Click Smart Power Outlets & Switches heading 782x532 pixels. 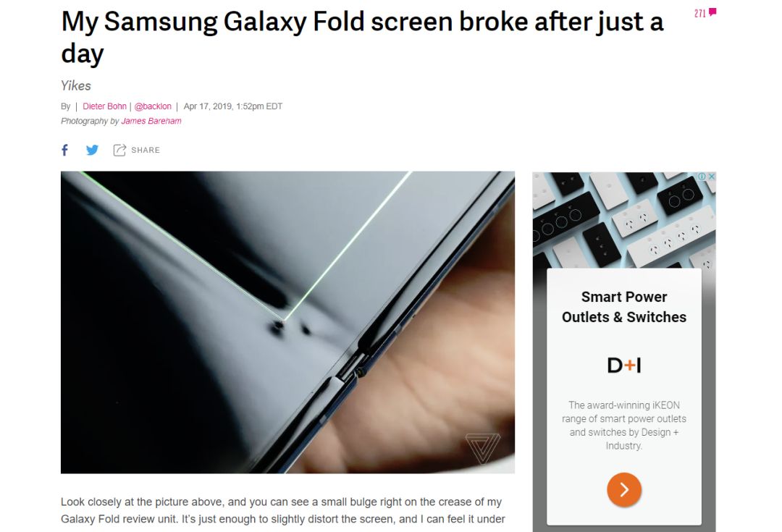624,307
